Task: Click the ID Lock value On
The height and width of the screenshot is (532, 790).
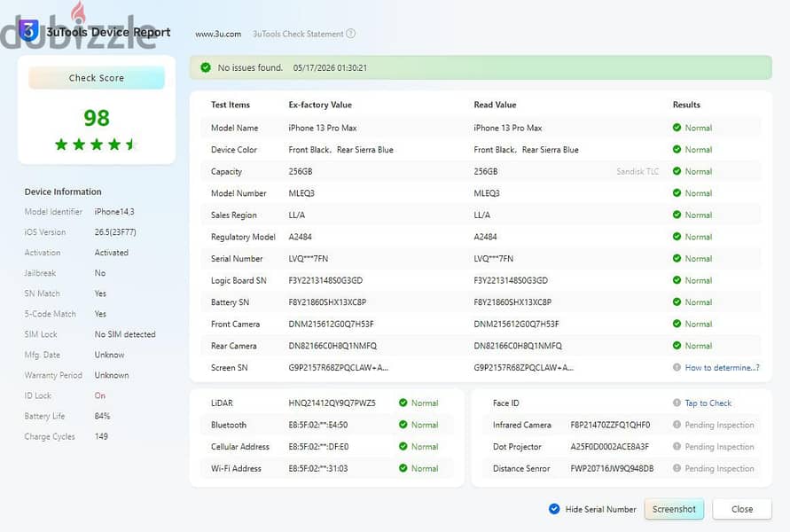Action: (x=100, y=395)
